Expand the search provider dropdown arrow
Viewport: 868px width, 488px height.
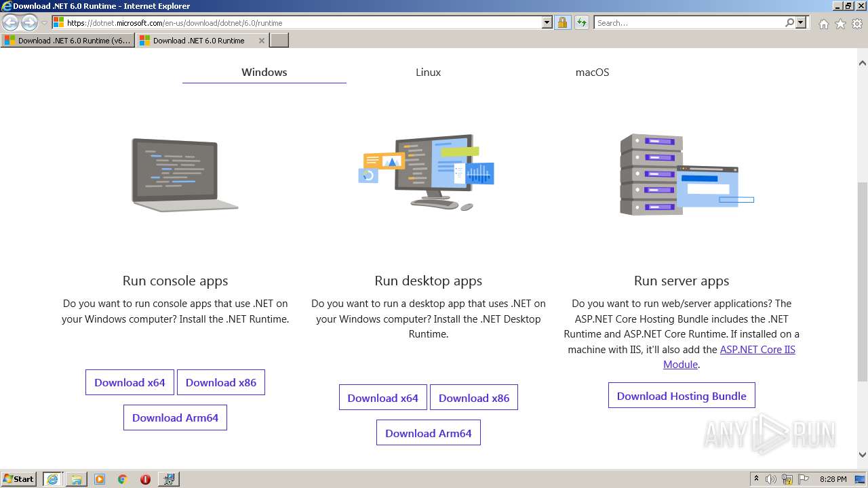801,22
